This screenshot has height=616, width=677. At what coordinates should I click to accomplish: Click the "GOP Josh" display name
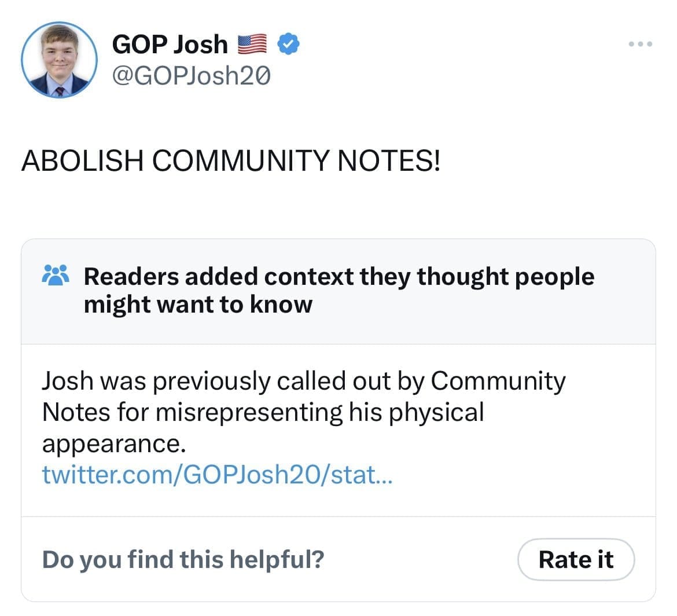coord(170,44)
